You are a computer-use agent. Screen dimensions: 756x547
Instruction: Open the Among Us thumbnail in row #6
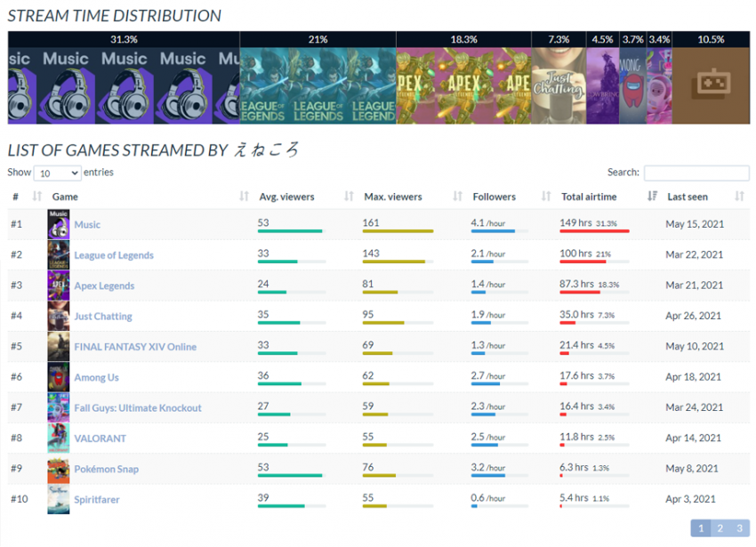(x=59, y=377)
